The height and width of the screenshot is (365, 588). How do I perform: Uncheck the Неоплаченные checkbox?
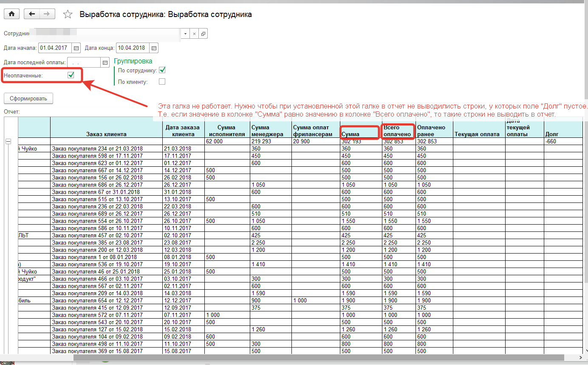pyautogui.click(x=71, y=75)
